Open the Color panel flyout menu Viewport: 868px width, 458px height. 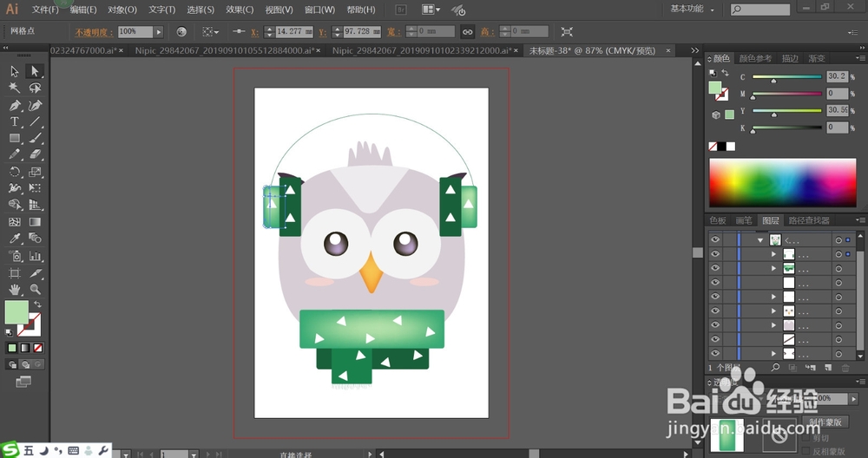coord(859,59)
